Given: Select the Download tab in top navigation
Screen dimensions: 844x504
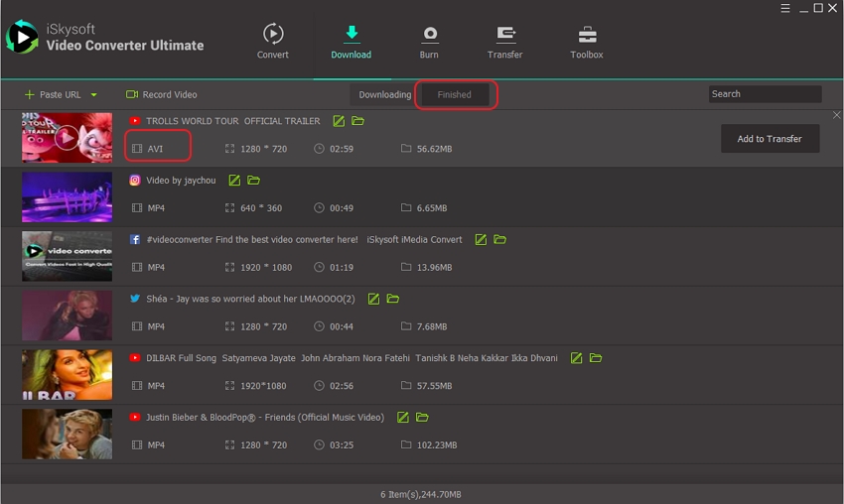Looking at the screenshot, I should pyautogui.click(x=351, y=41).
